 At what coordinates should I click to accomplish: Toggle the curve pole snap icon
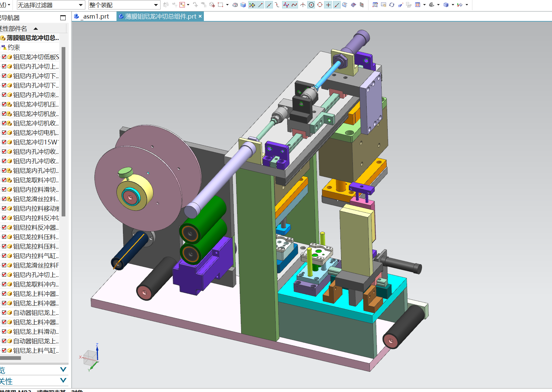294,5
